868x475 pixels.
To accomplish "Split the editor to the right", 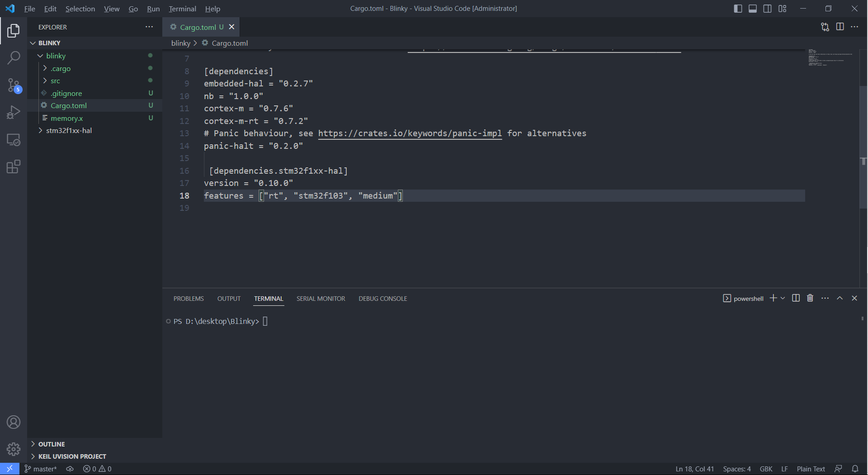I will pos(840,27).
